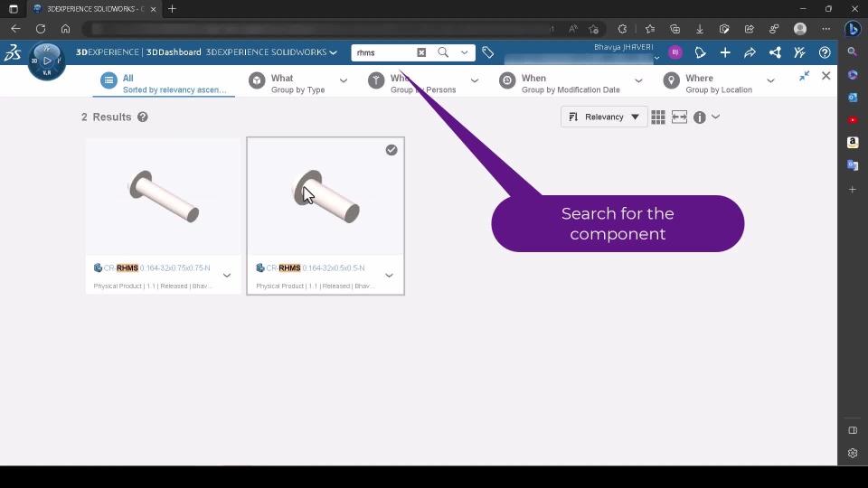Open the BJ user profile avatar
The width and height of the screenshot is (868, 488).
(675, 52)
